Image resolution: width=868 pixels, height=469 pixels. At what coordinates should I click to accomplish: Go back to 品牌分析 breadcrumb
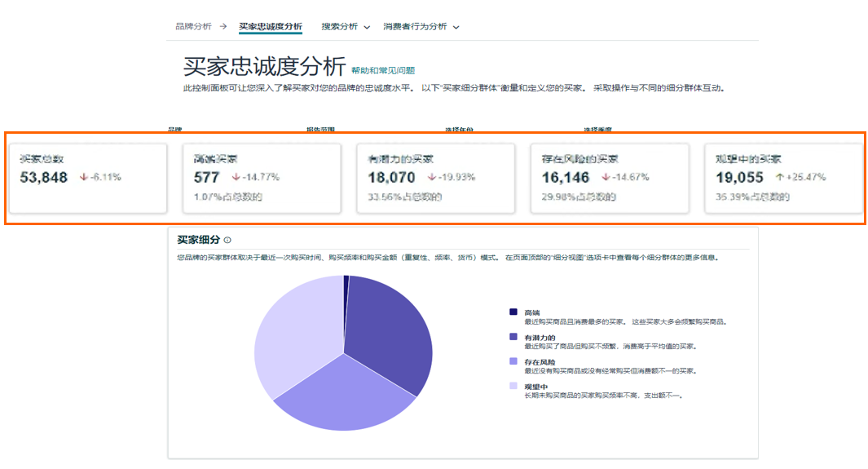(x=193, y=26)
